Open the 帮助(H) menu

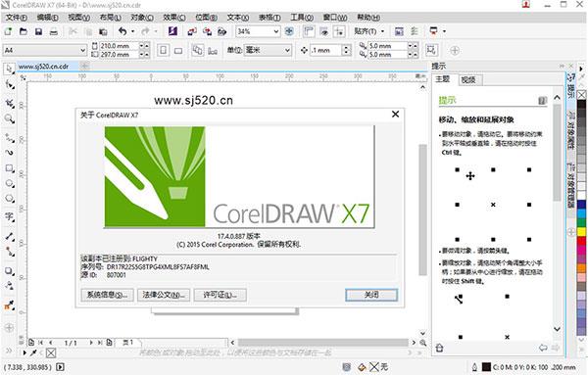click(368, 18)
